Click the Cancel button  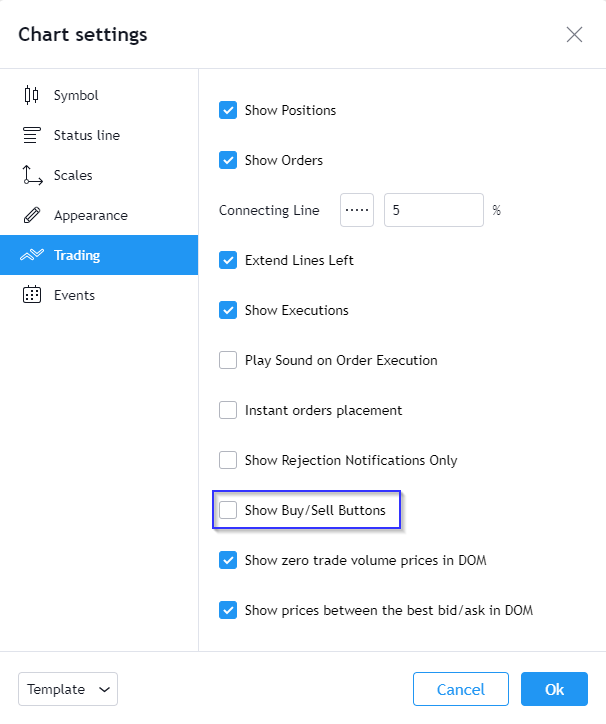(x=461, y=689)
